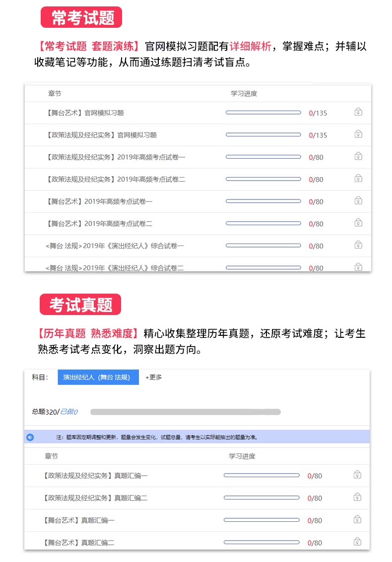Image resolution: width=392 pixels, height=562 pixels.
Task: Click the 【常考试题 套题演练】 red heading text
Action: 89,46
